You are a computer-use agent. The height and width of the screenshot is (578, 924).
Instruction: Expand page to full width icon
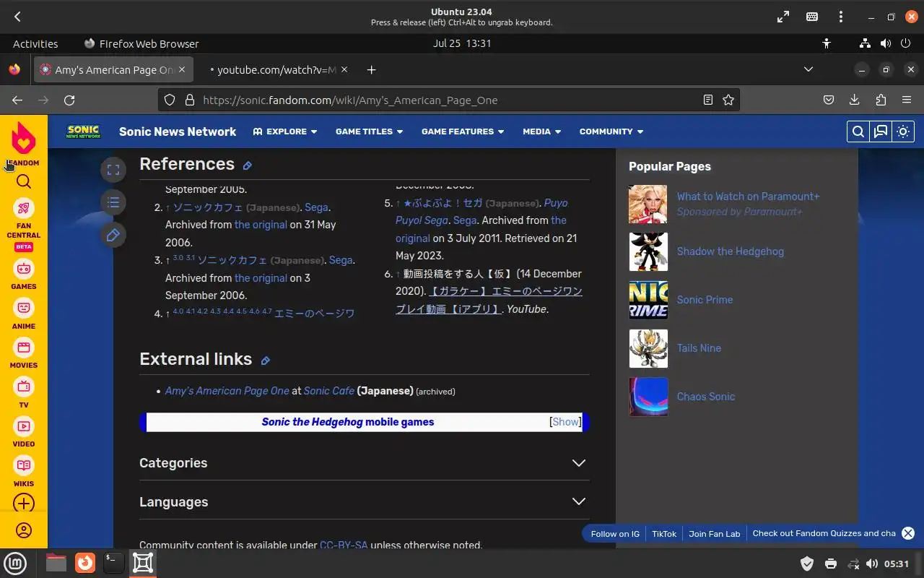[x=113, y=170]
